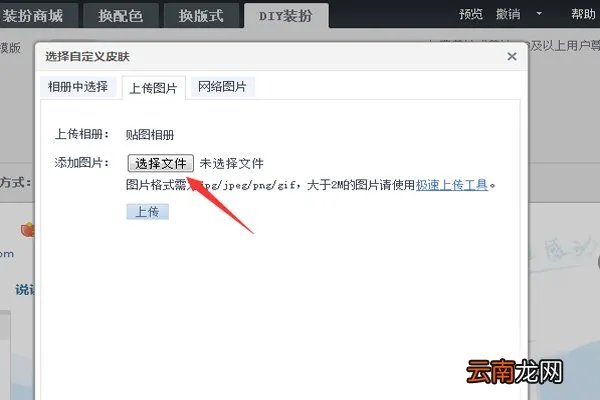Click the 添加图片 label
600x400 pixels.
point(82,163)
